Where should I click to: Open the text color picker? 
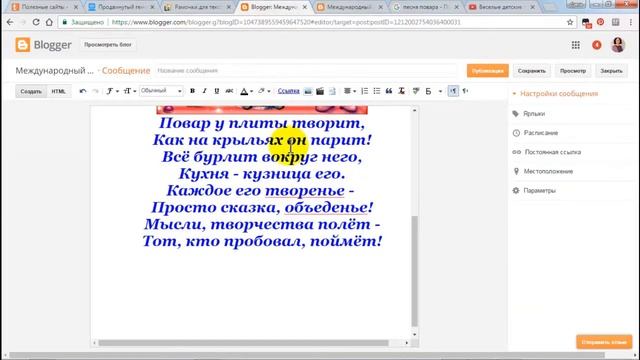[246, 91]
